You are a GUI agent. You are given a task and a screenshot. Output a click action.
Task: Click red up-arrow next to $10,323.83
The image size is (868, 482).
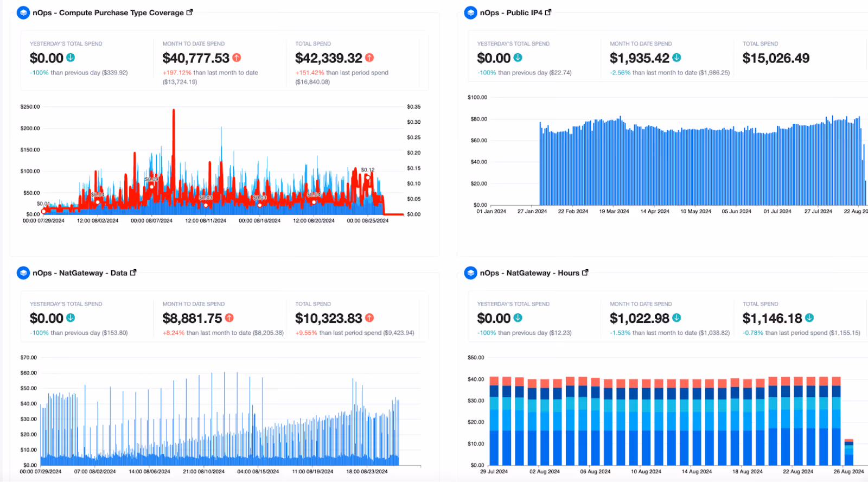(x=369, y=318)
